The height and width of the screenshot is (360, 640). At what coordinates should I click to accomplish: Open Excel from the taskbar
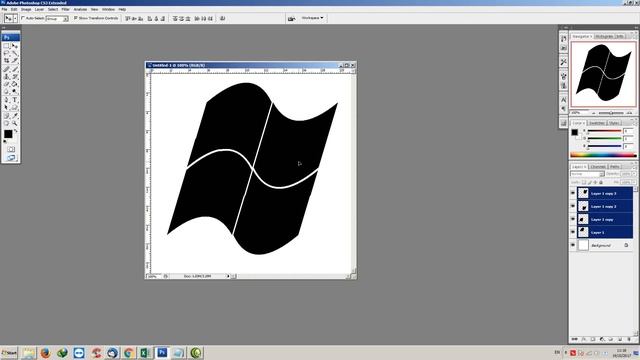[x=145, y=353]
